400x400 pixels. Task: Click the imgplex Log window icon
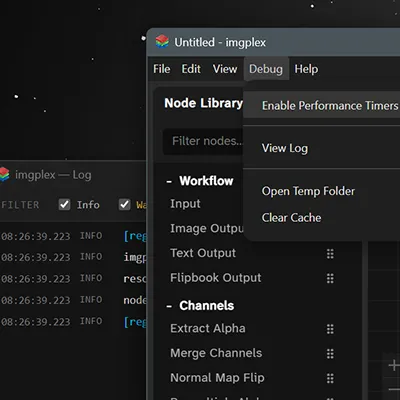click(x=4, y=175)
